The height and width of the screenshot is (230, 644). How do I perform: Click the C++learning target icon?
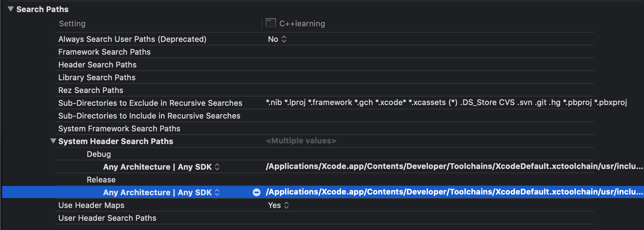click(271, 23)
